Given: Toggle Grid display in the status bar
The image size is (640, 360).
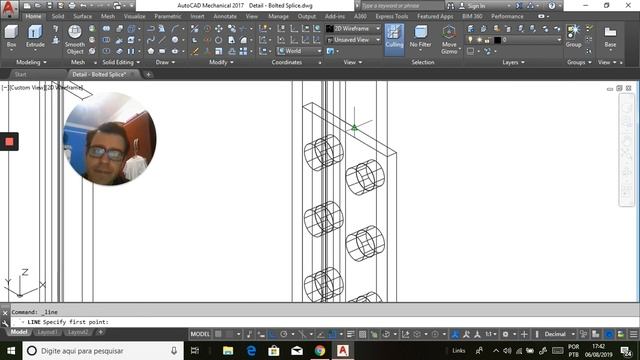Looking at the screenshot, I should tap(218, 334).
